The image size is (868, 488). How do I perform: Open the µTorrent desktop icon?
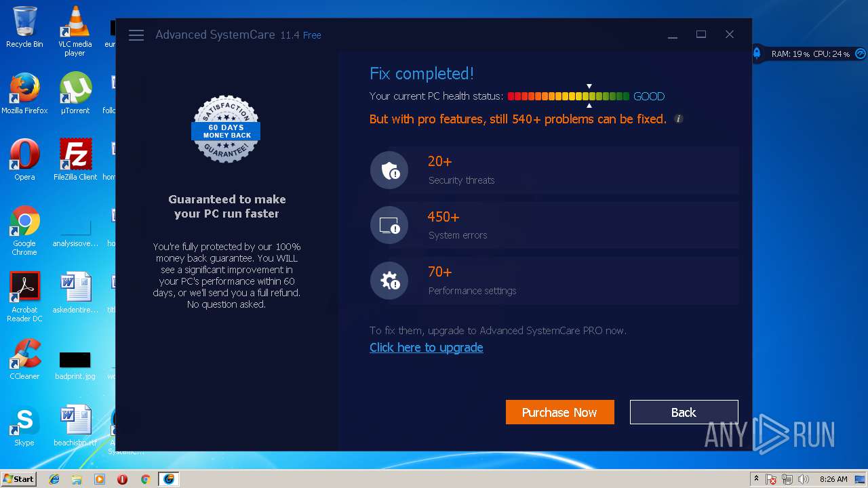75,94
